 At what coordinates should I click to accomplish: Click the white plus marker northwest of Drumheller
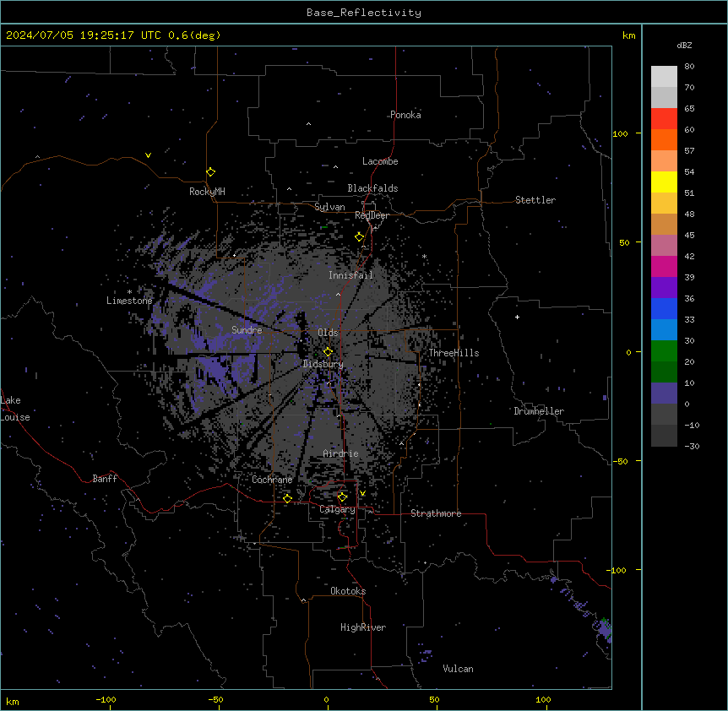(517, 317)
